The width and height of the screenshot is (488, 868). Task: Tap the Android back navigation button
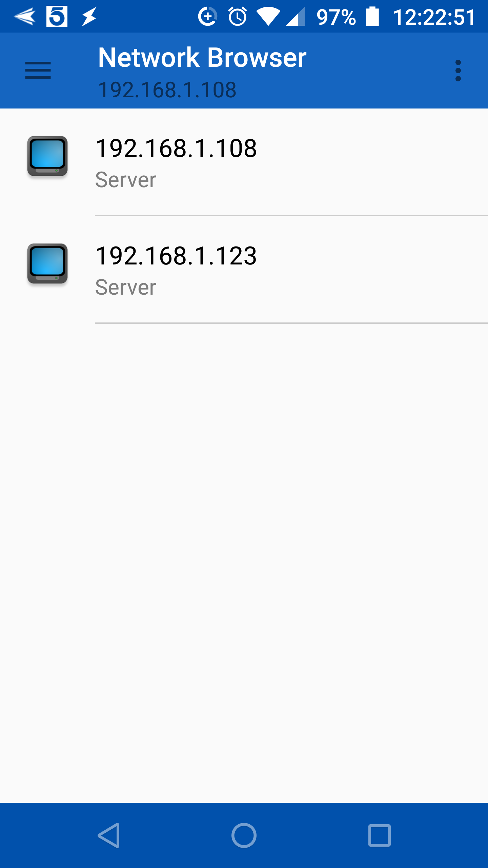(x=109, y=835)
